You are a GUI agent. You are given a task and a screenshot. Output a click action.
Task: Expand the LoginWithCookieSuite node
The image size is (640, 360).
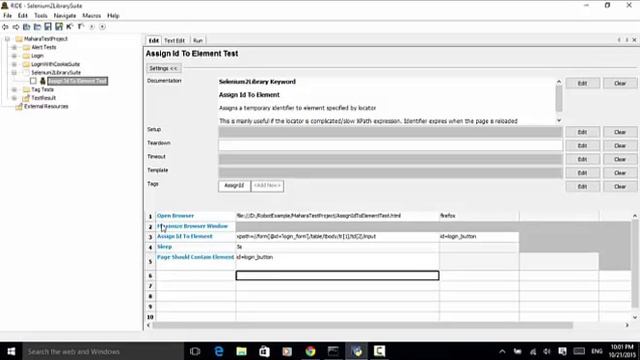[x=14, y=64]
